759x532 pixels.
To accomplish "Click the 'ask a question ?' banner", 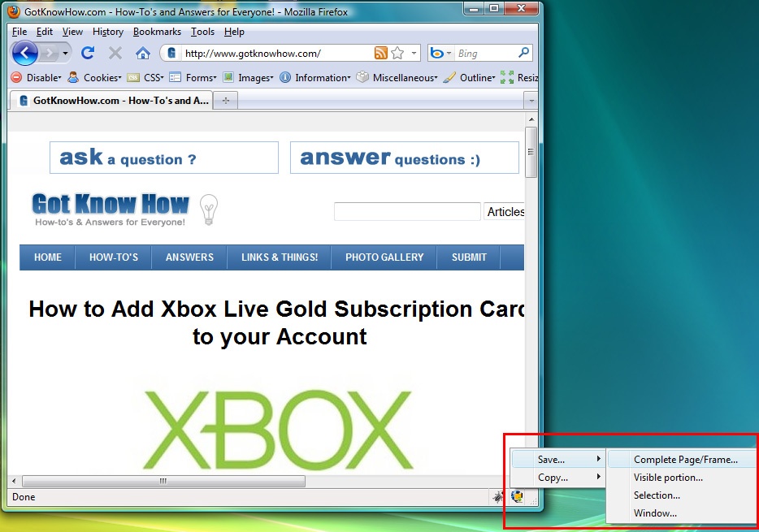I will tap(164, 158).
